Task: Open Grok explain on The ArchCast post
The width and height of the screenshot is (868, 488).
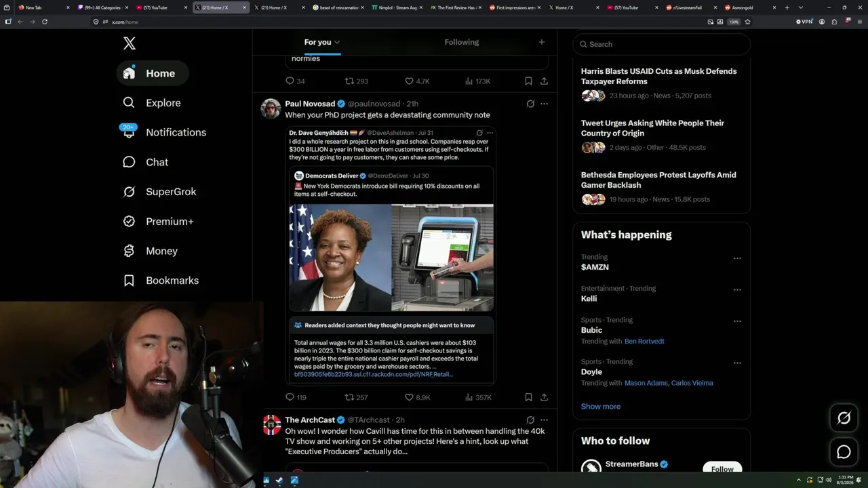Action: (x=530, y=420)
